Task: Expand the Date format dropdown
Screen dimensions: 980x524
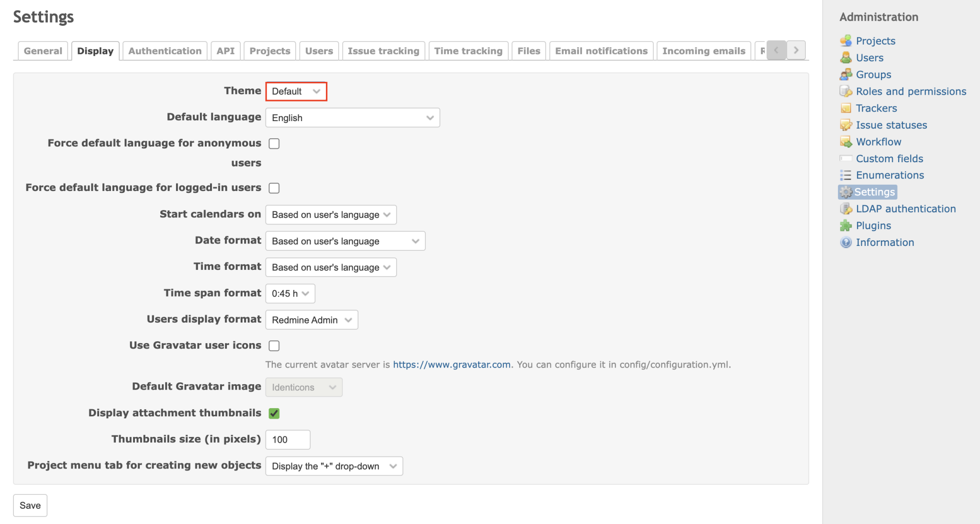Action: point(345,241)
